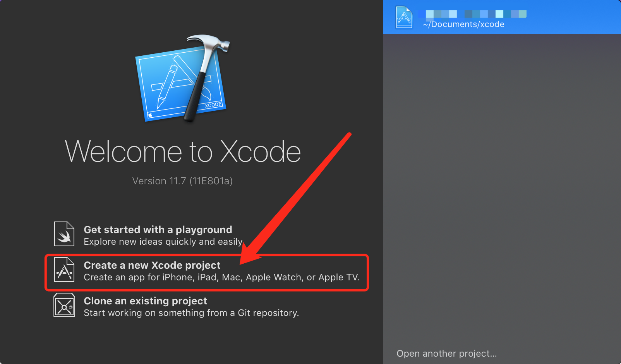Image resolution: width=621 pixels, height=364 pixels.
Task: Click the new Xcode project blueprint icon
Action: point(64,270)
